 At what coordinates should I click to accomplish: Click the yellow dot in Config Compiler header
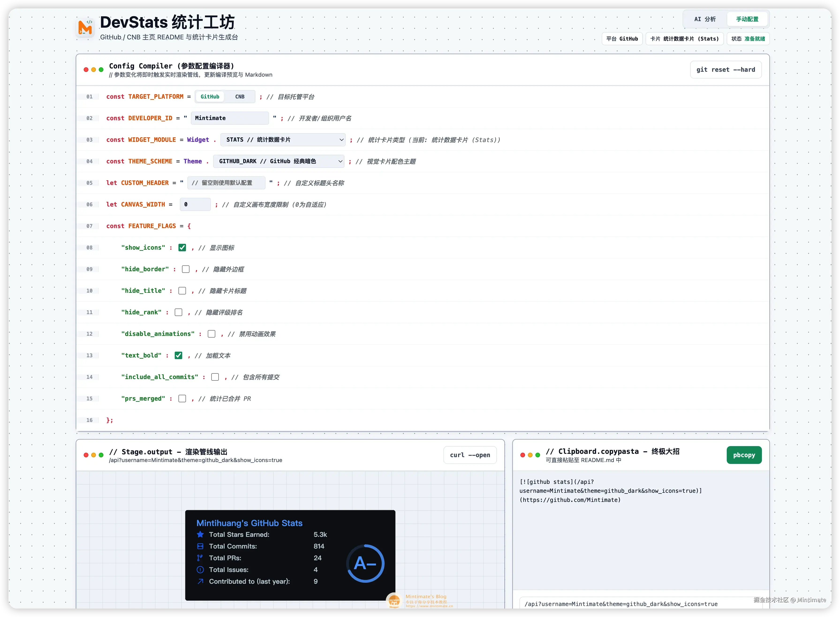coord(93,69)
